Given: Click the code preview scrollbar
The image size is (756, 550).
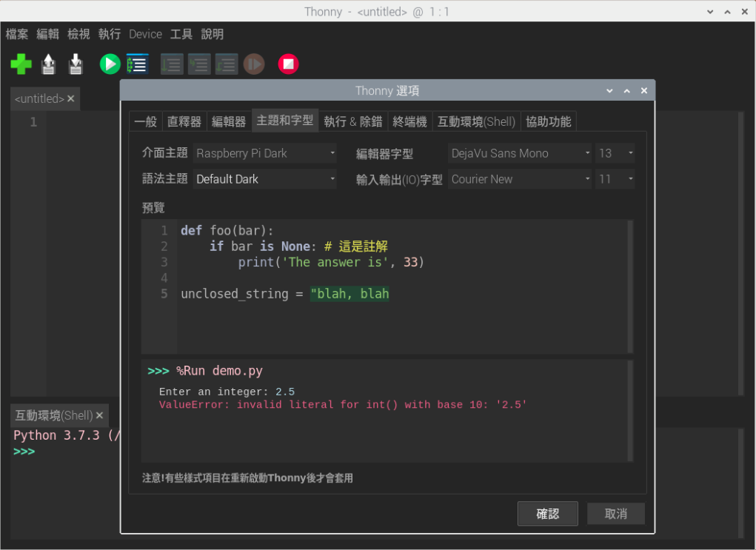Looking at the screenshot, I should pos(630,286).
